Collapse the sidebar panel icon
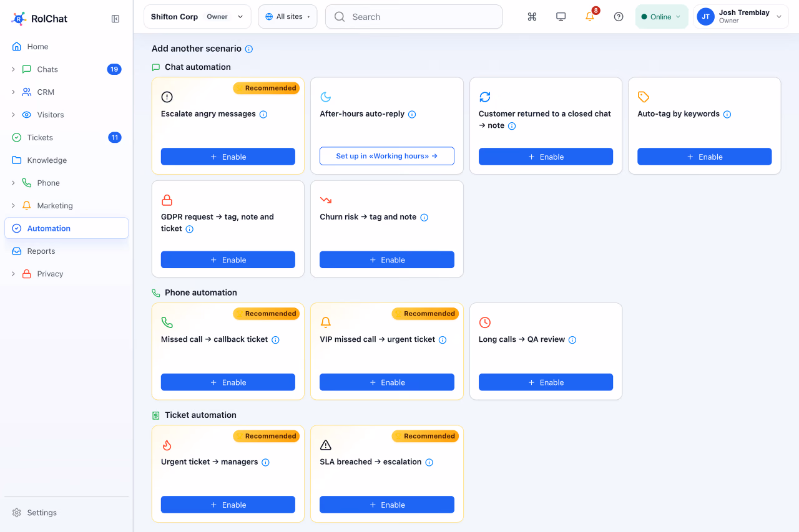The width and height of the screenshot is (799, 532). pyautogui.click(x=115, y=19)
